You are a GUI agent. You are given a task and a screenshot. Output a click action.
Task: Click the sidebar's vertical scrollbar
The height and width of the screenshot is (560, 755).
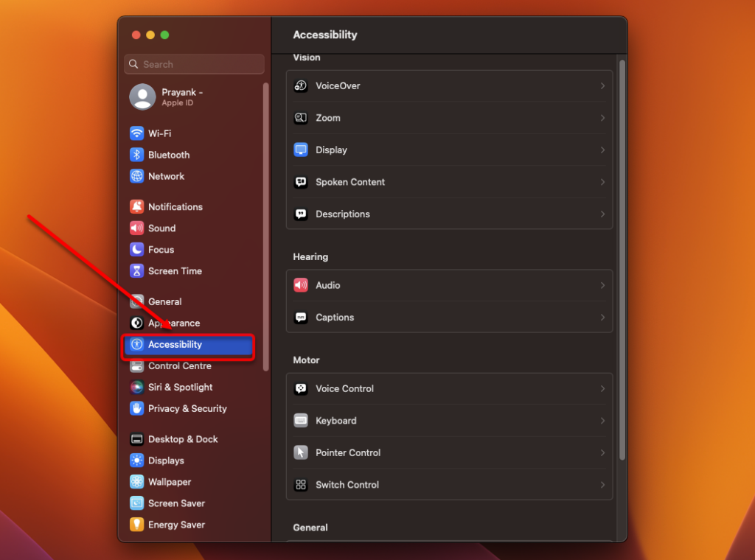[265, 227]
